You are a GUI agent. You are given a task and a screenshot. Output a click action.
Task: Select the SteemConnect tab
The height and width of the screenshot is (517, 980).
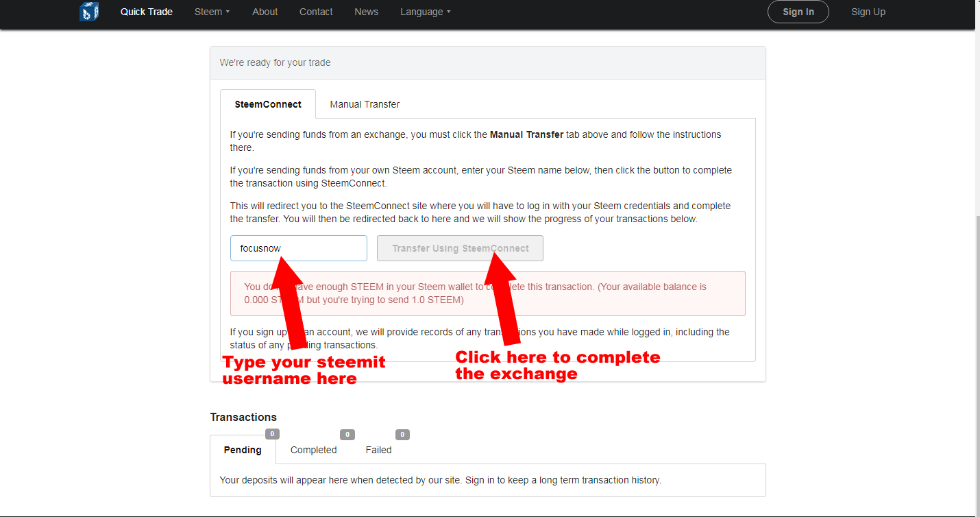(x=268, y=104)
